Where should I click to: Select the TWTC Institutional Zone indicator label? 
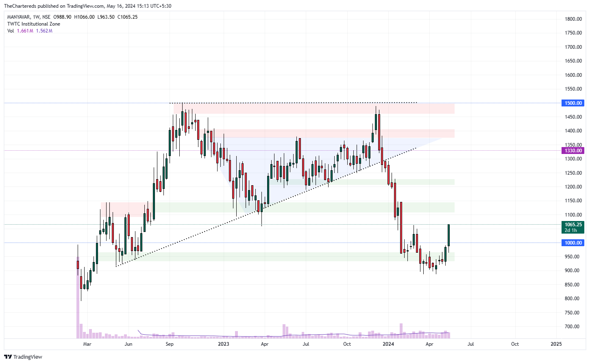coord(34,24)
